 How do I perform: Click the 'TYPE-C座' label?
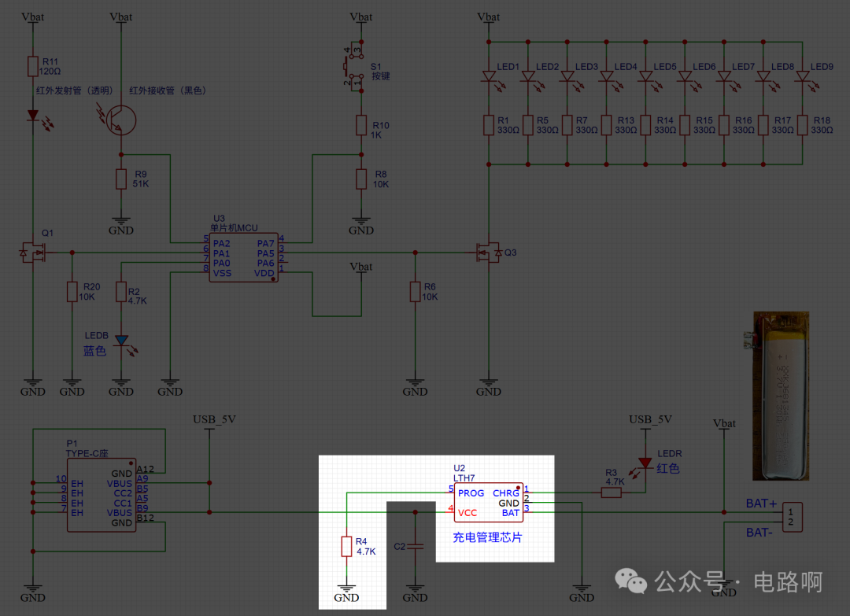tap(87, 453)
